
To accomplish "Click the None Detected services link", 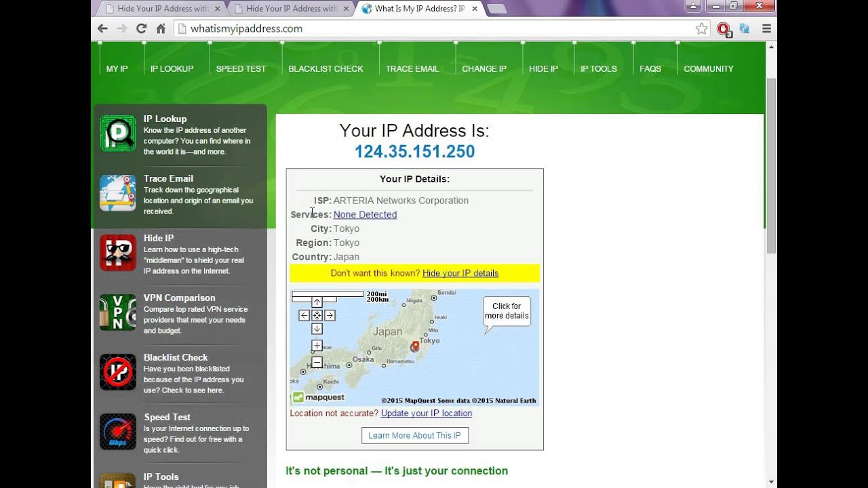I will pyautogui.click(x=365, y=215).
